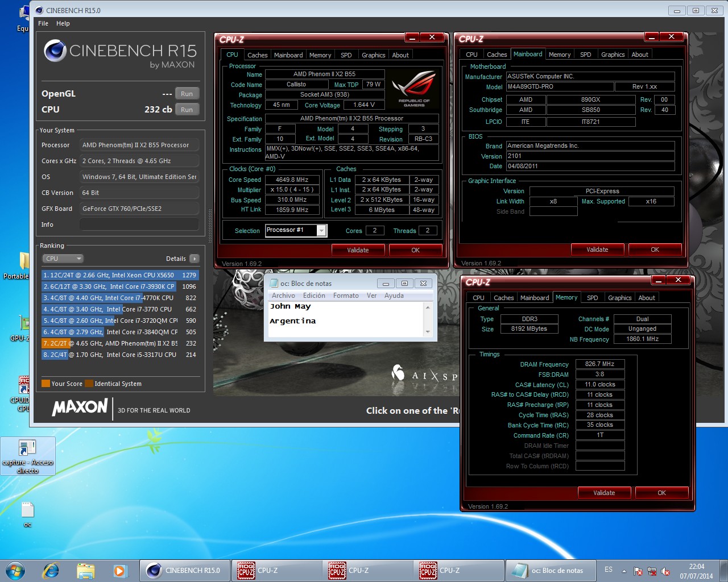728x582 pixels.
Task: Click the Cinebench R15 logo sphere
Action: 55,51
